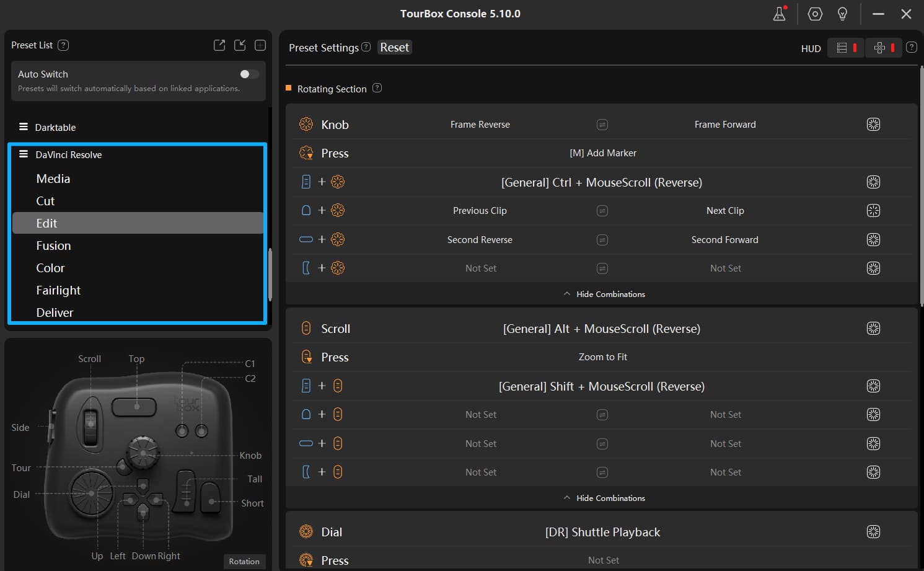Open the experimental flask icon with red dot

pos(779,14)
